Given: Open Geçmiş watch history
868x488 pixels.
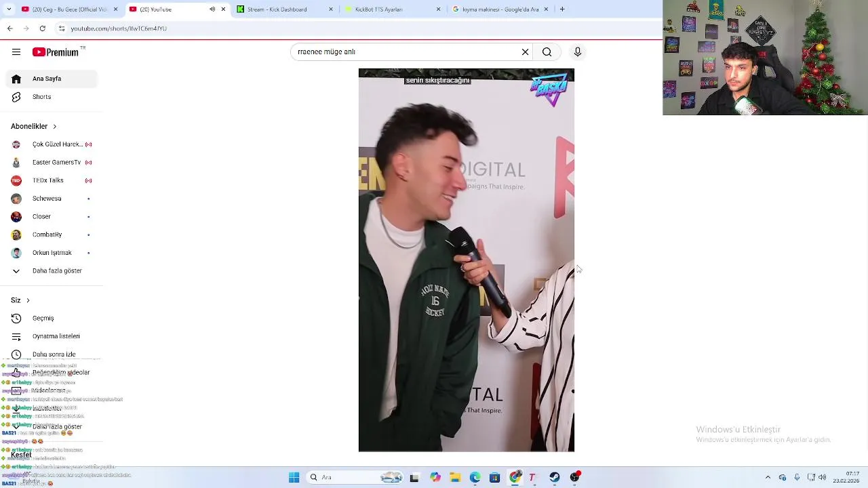Looking at the screenshot, I should 52,319.
